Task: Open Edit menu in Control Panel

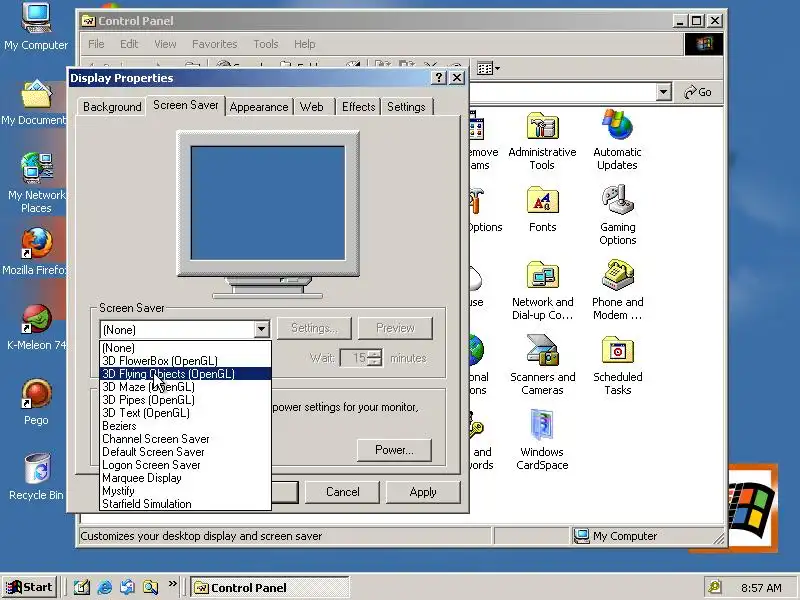Action: tap(129, 44)
